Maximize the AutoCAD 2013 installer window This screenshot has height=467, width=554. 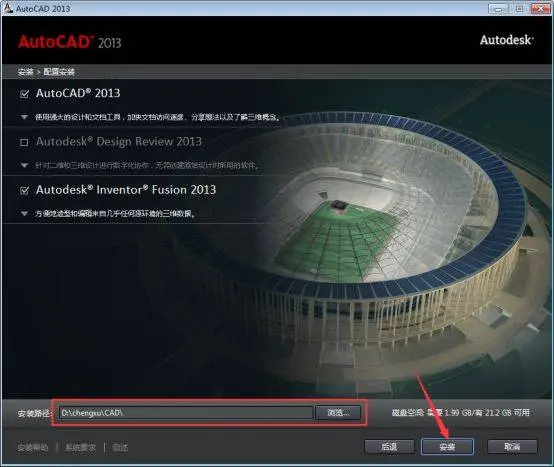click(x=519, y=8)
